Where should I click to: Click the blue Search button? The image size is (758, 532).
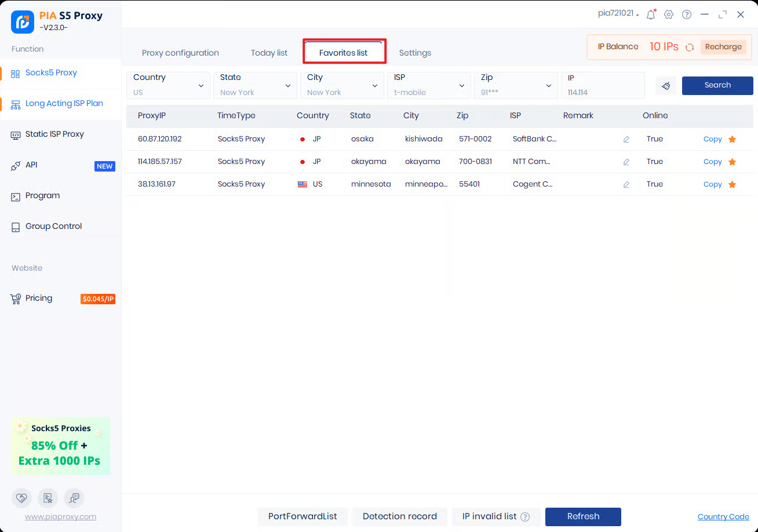(717, 85)
